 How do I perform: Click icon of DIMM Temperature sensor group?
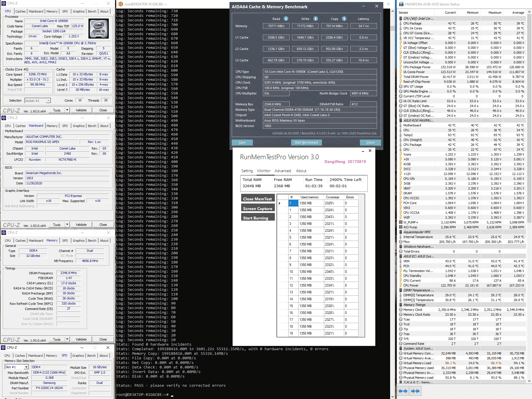tap(401, 290)
